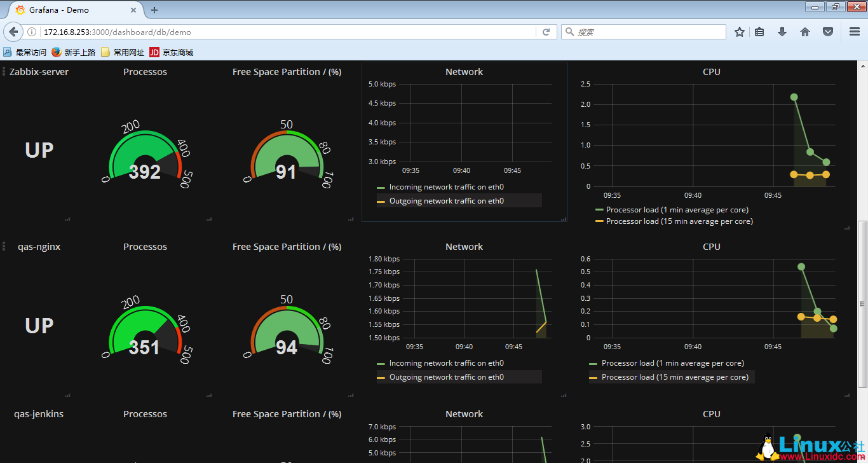Bookmark this page with the star icon
The width and height of the screenshot is (868, 463).
(x=740, y=32)
